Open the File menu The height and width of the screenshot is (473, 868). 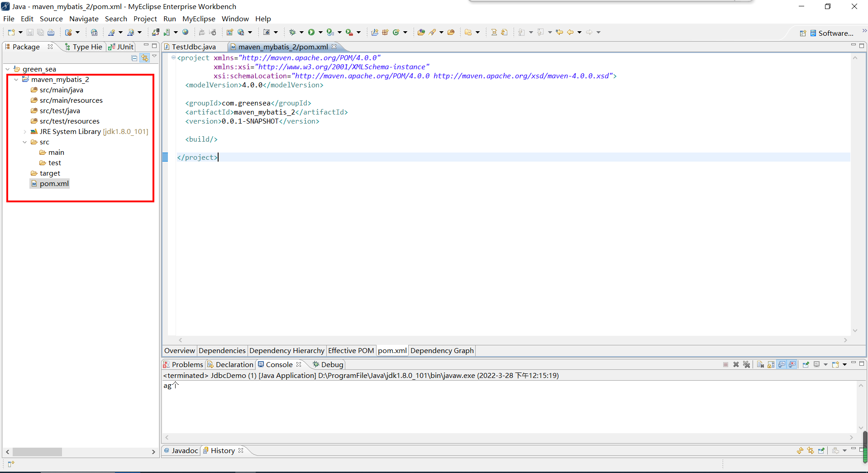9,19
